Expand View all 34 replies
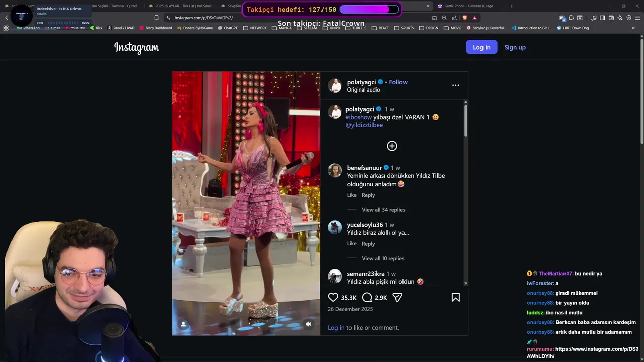The height and width of the screenshot is (362, 644). pyautogui.click(x=383, y=210)
